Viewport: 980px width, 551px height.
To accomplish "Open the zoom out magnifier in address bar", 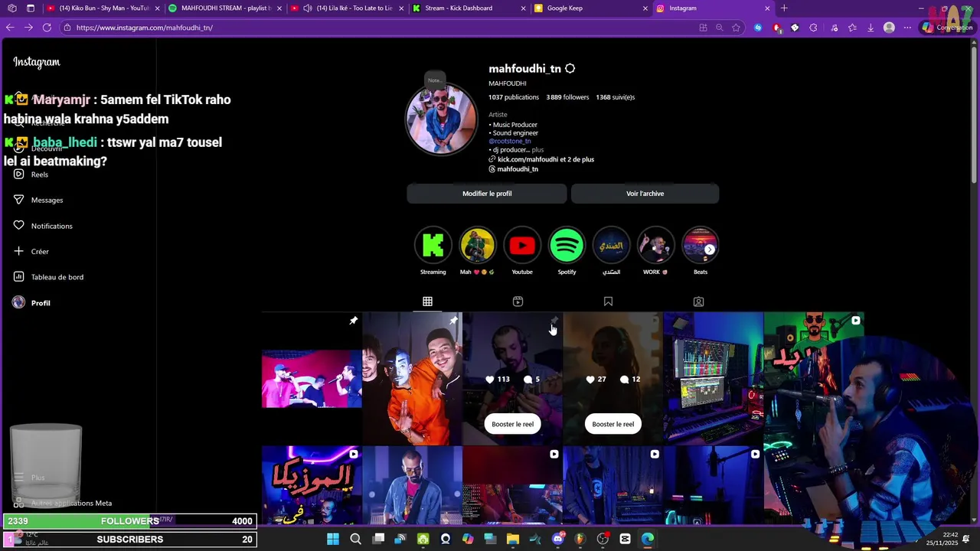I will pyautogui.click(x=719, y=28).
